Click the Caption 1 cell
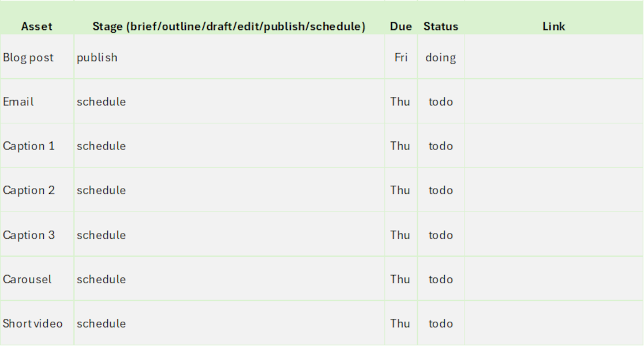 pos(37,145)
